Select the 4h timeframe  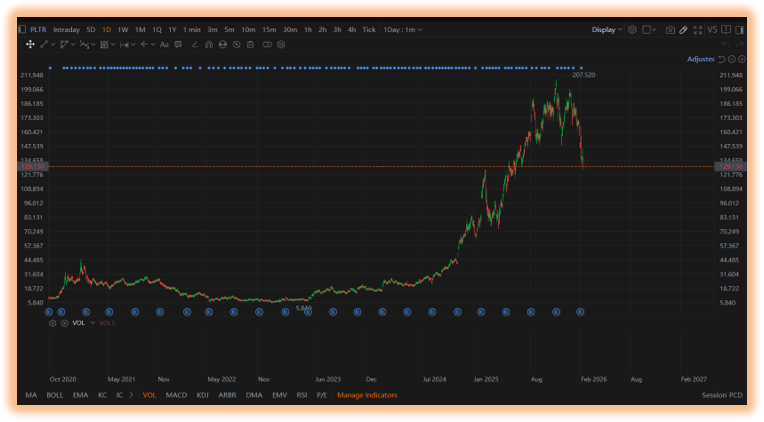click(352, 30)
